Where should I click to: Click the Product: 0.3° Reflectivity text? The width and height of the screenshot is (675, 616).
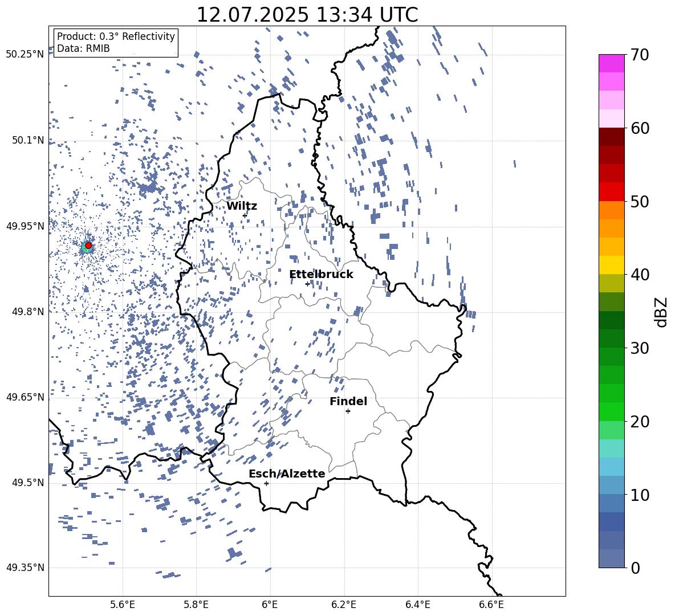pos(116,36)
